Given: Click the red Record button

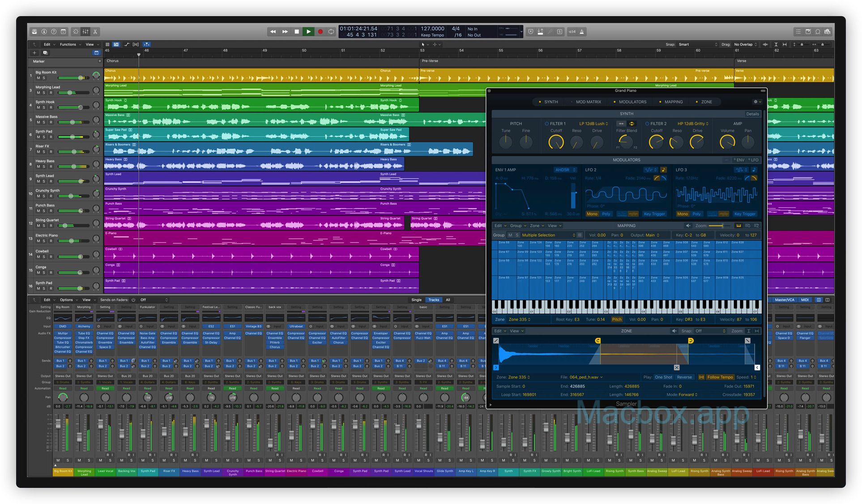Looking at the screenshot, I should [320, 32].
